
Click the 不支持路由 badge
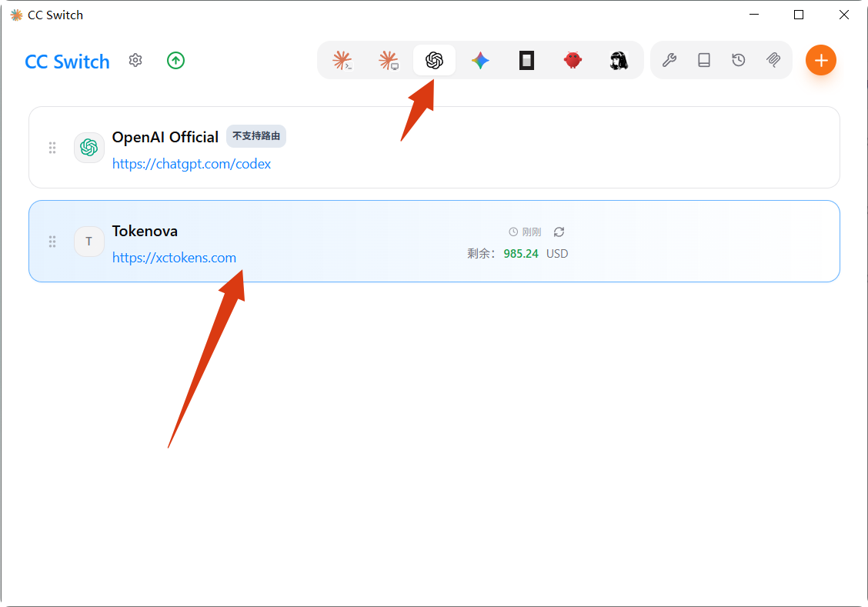[x=256, y=136]
